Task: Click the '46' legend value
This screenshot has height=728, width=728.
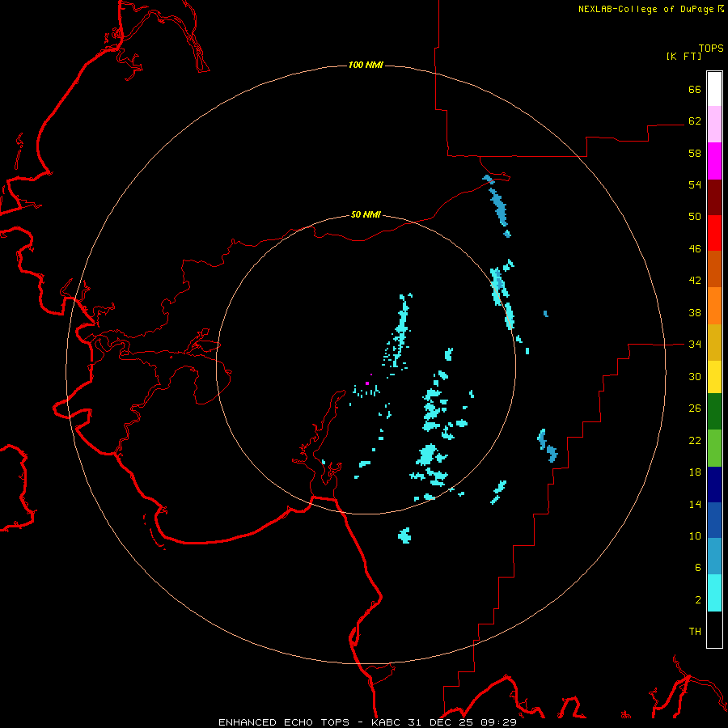Action: pos(695,249)
